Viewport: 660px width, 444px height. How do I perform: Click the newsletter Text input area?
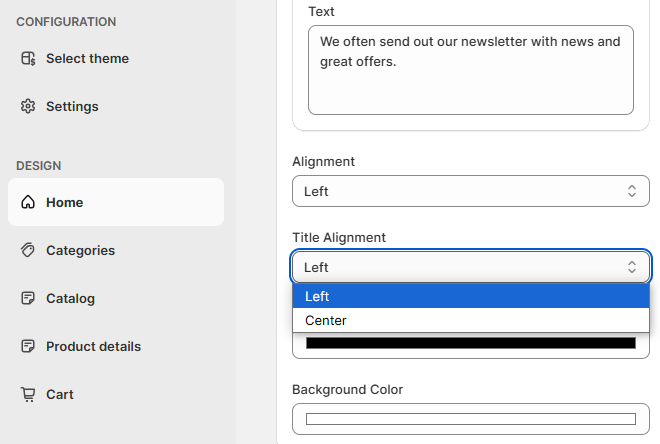coord(471,70)
